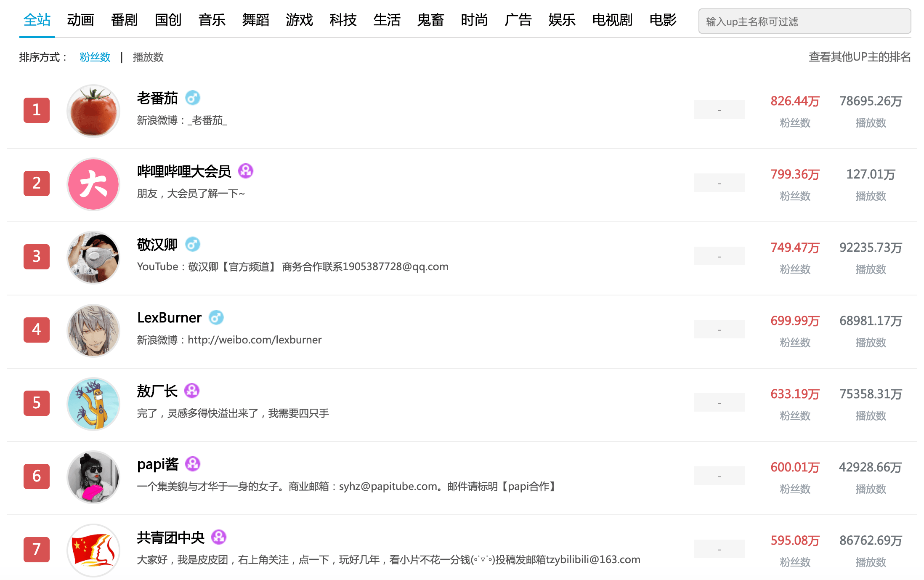The width and height of the screenshot is (924, 580).
Task: Switch to the 游戏 category tab
Action: (x=299, y=20)
